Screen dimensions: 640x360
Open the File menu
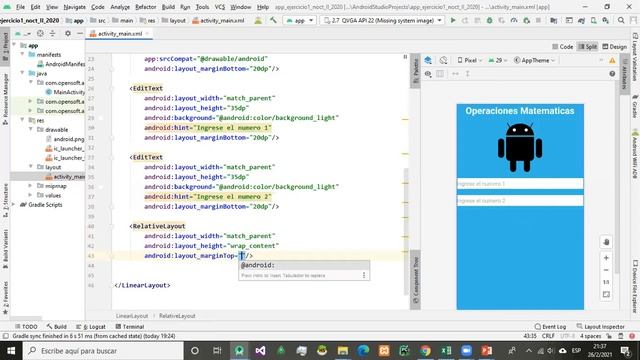click(x=20, y=7)
